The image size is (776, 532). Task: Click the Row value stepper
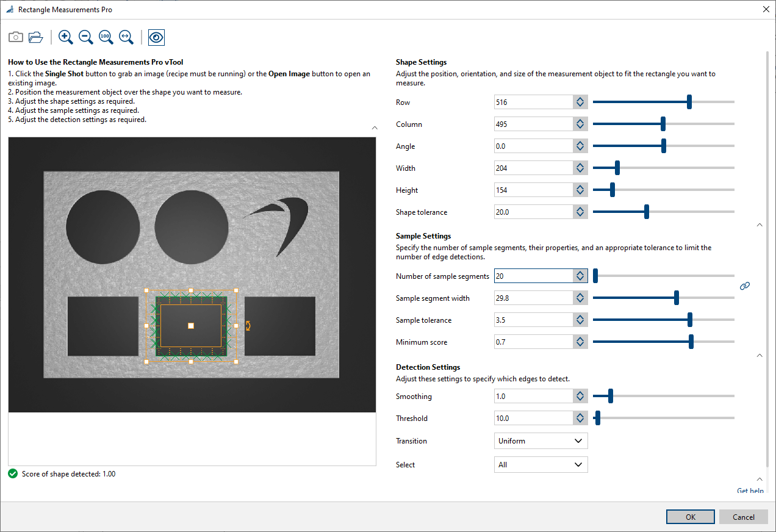[x=580, y=102]
